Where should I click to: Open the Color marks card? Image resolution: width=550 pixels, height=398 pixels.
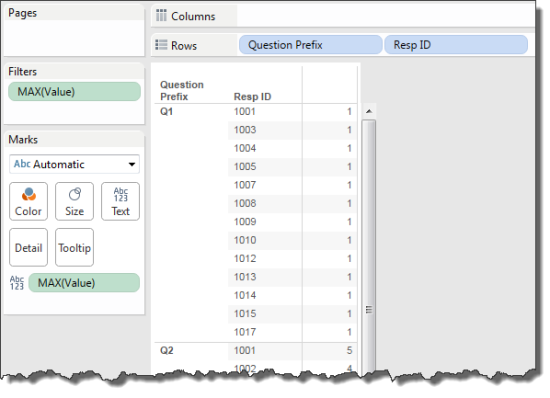28,201
